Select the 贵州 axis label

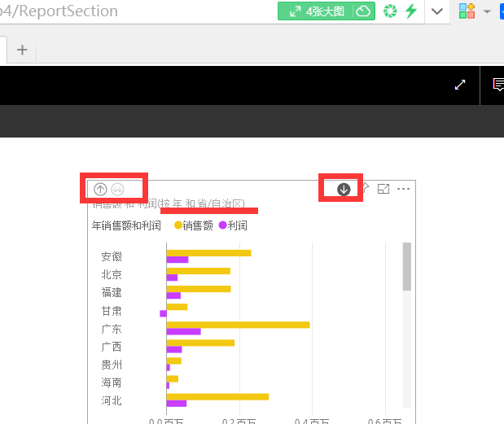(112, 365)
